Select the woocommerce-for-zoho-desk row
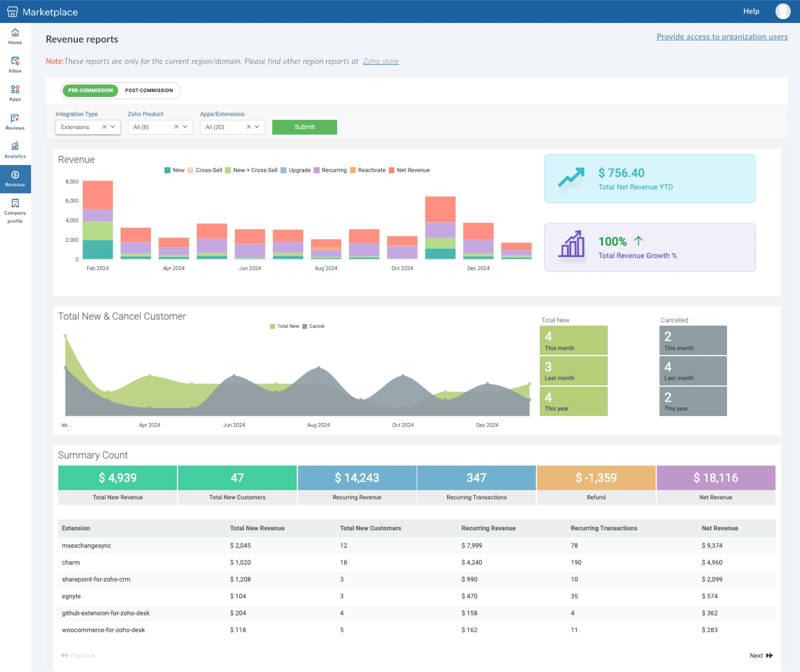The height and width of the screenshot is (672, 800). tap(417, 630)
